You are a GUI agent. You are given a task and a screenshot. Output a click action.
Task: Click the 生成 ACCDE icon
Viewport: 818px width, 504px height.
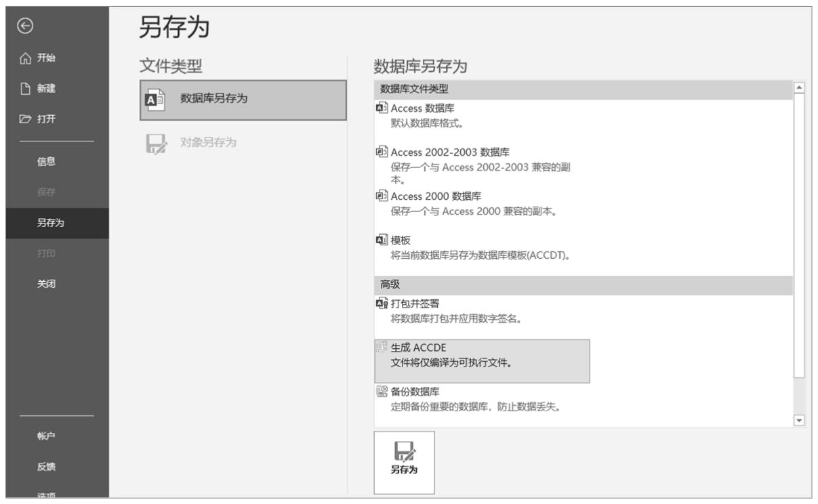[x=382, y=348]
